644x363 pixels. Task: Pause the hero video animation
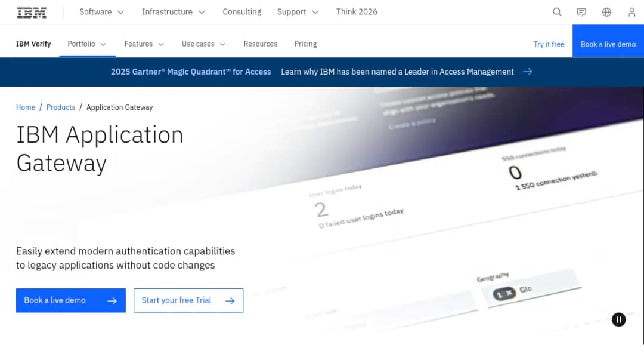click(x=618, y=319)
